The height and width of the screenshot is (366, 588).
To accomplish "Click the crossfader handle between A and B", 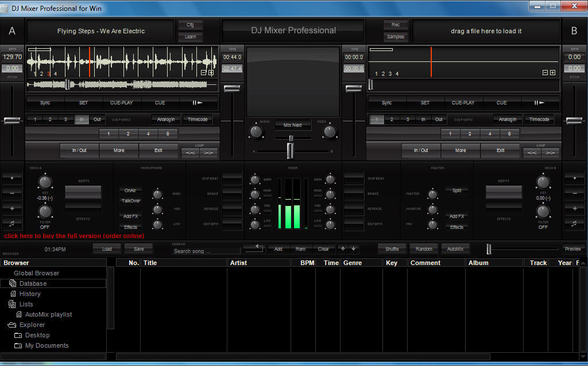I will point(290,151).
